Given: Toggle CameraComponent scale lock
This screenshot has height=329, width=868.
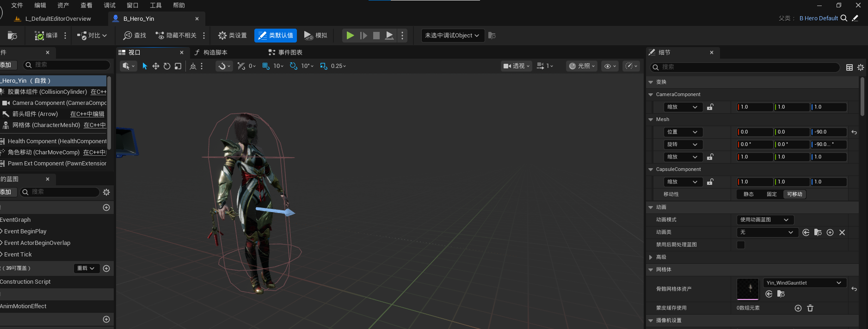Looking at the screenshot, I should [710, 107].
